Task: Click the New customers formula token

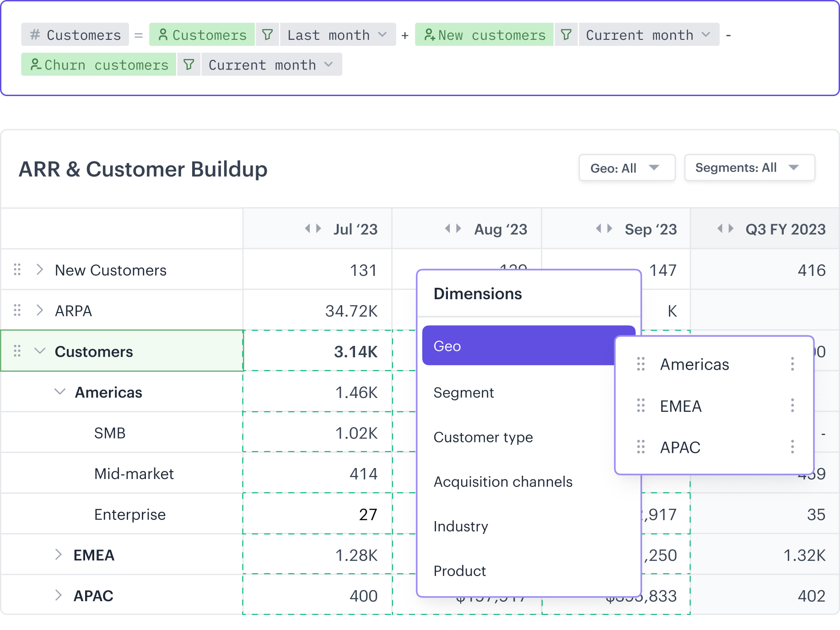Action: point(484,34)
